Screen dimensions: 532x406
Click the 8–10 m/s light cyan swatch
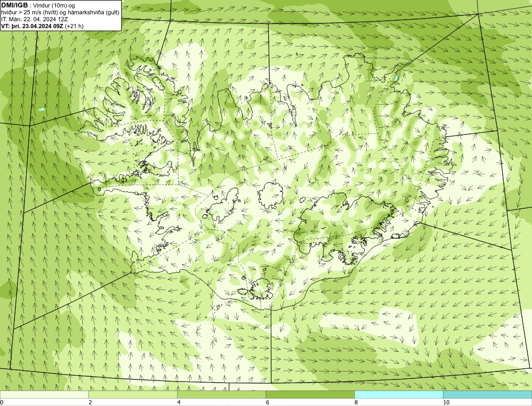coord(398,394)
